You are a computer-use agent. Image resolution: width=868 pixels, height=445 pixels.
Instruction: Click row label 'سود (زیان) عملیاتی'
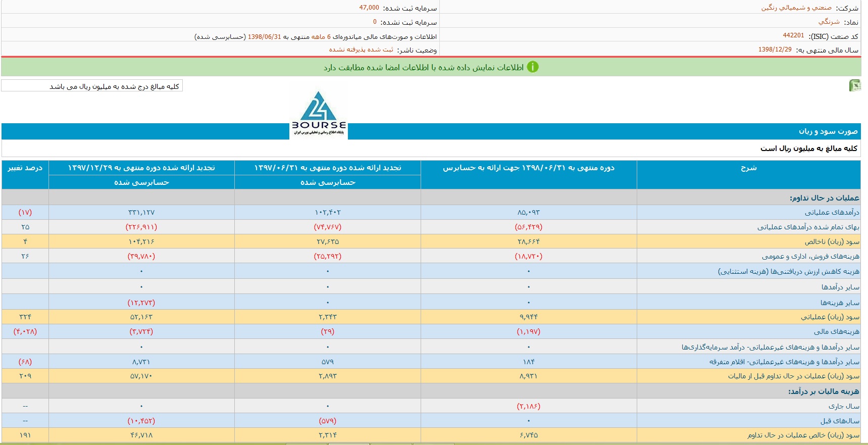(830, 317)
